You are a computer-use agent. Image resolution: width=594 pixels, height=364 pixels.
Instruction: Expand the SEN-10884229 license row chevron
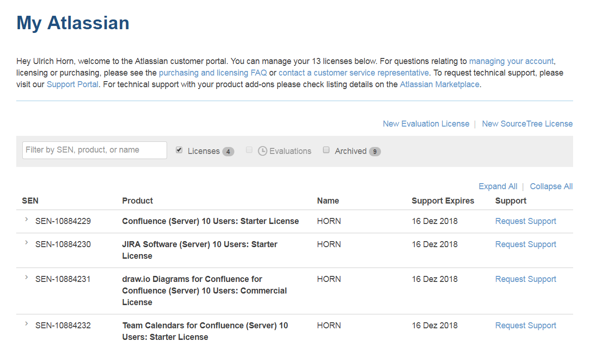tap(26, 219)
